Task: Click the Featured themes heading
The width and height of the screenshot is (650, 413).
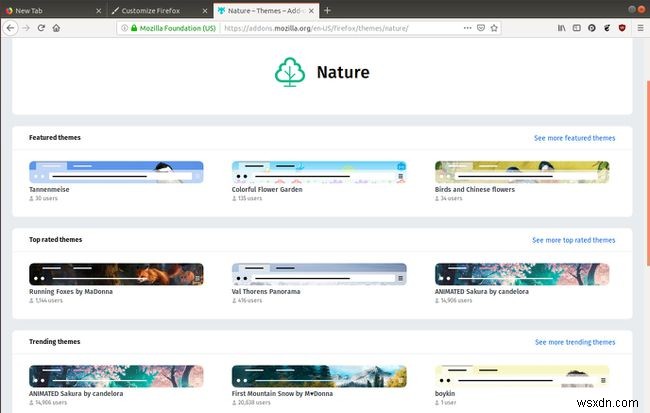Action: point(55,137)
